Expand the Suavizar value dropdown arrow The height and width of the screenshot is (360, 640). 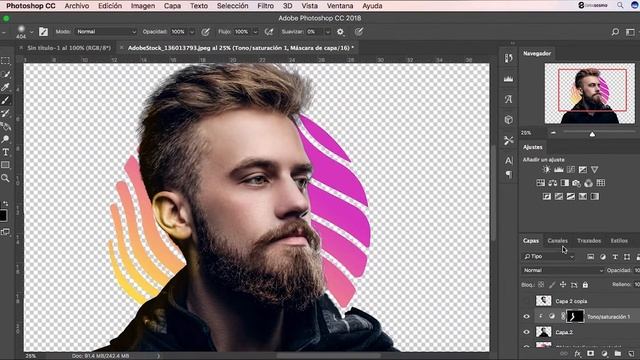click(327, 32)
